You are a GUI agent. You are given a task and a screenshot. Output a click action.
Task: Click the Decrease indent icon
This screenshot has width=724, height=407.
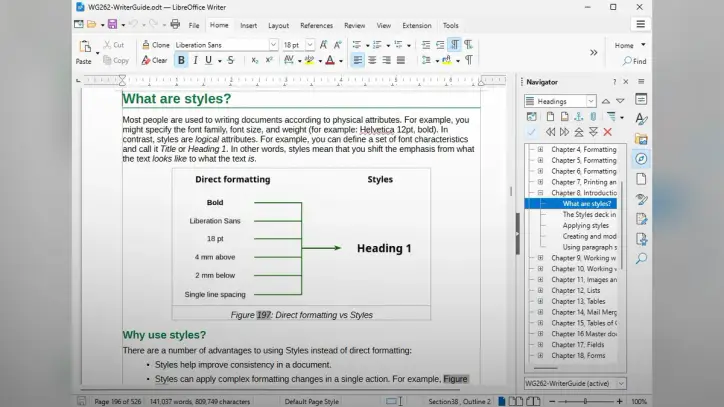point(440,45)
